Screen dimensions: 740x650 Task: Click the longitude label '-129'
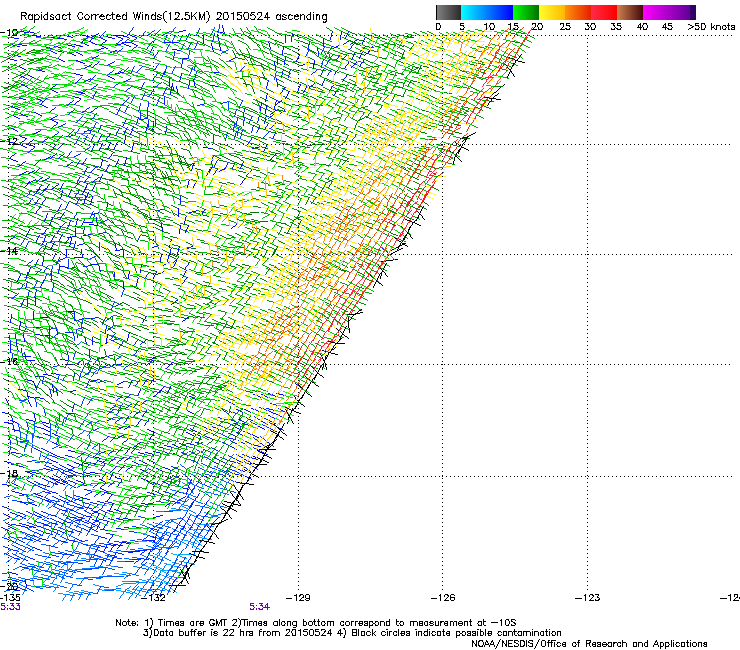[298, 598]
